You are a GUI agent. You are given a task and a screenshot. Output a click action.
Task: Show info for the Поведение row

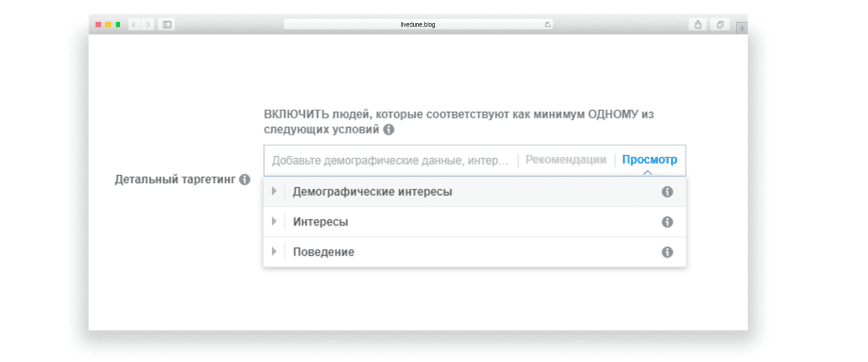click(667, 252)
